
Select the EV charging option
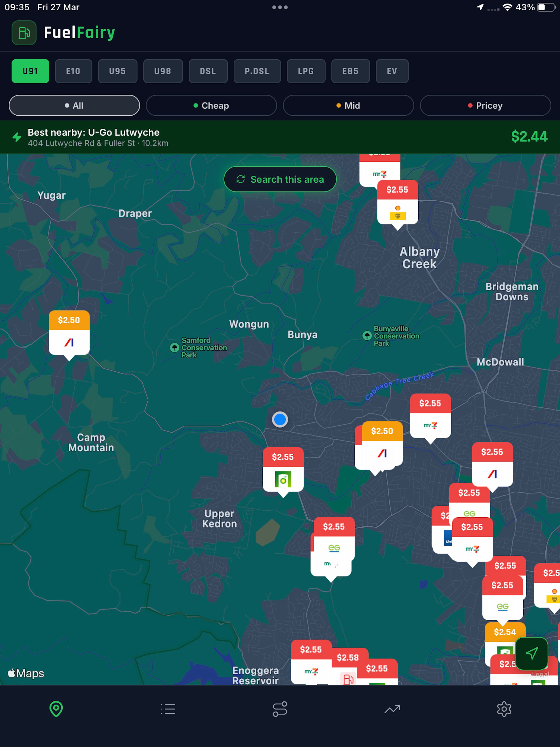392,71
